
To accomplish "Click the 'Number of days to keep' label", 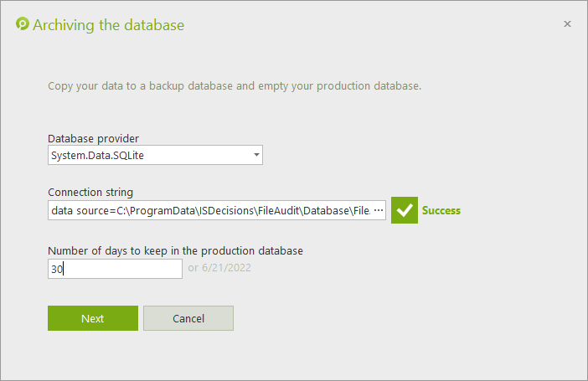I will pos(175,250).
